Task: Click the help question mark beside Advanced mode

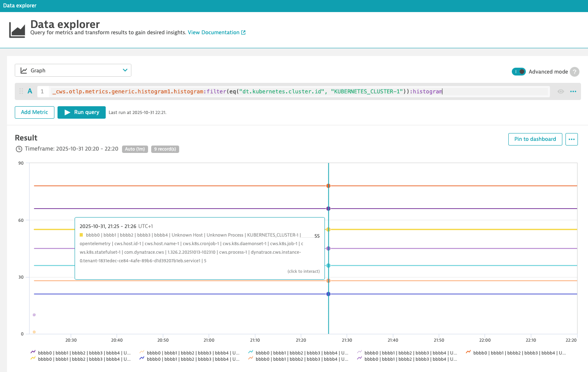Action: coord(574,72)
